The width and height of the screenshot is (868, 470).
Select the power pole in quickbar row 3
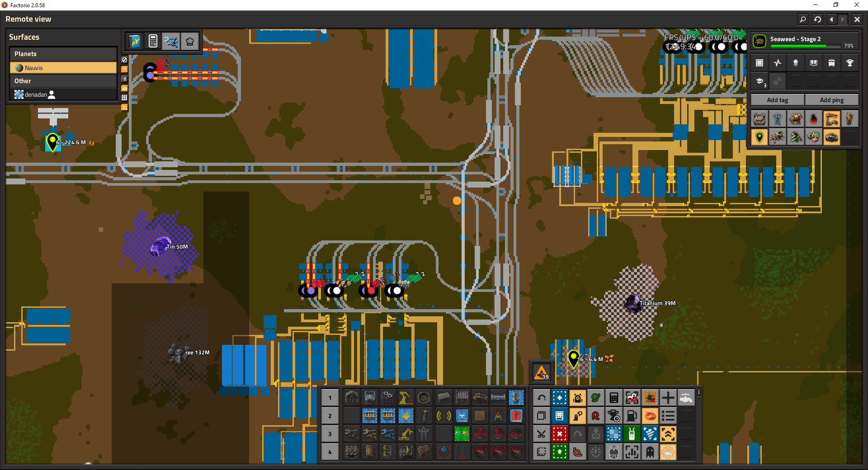pos(424,434)
